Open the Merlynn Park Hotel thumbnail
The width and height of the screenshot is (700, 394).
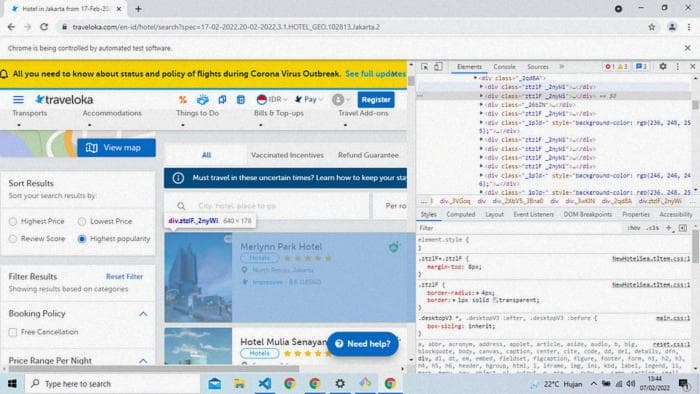tap(198, 277)
